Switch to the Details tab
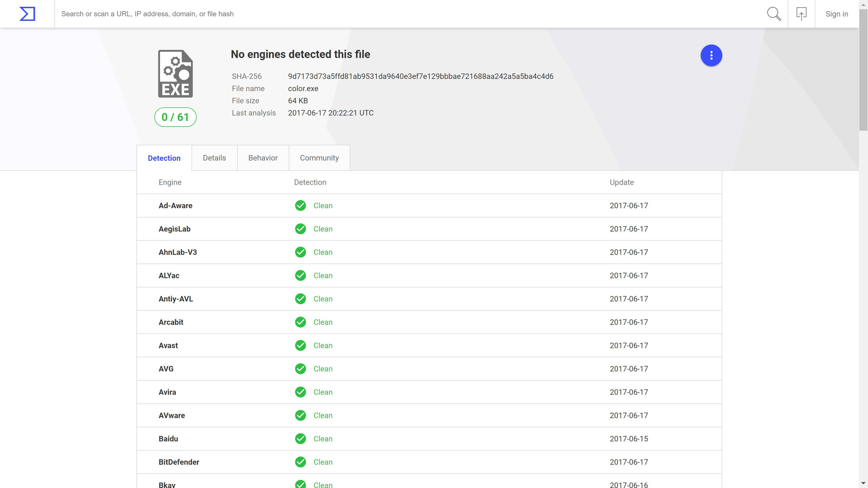The image size is (868, 488). [x=214, y=158]
